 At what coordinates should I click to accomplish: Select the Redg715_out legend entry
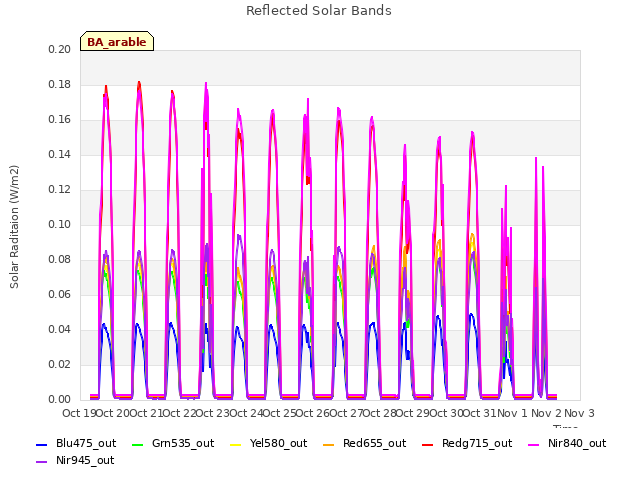[x=467, y=444]
